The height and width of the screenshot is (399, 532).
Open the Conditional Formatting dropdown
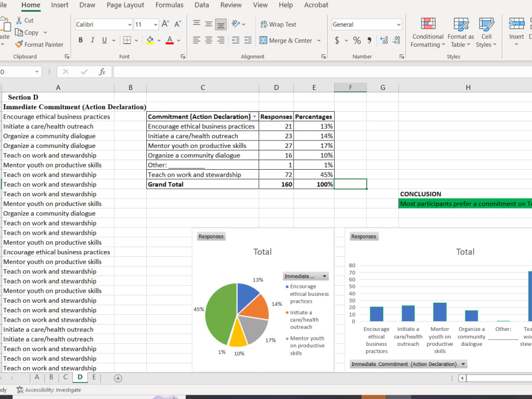coord(428,32)
